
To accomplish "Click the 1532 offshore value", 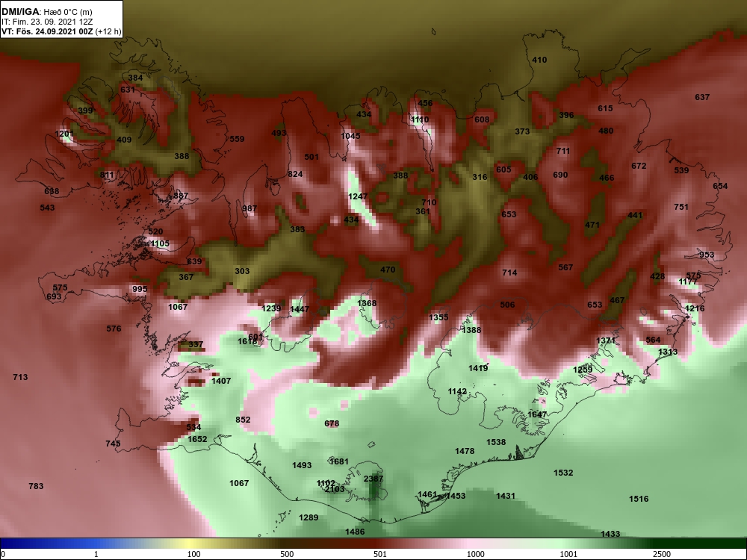I will [563, 473].
